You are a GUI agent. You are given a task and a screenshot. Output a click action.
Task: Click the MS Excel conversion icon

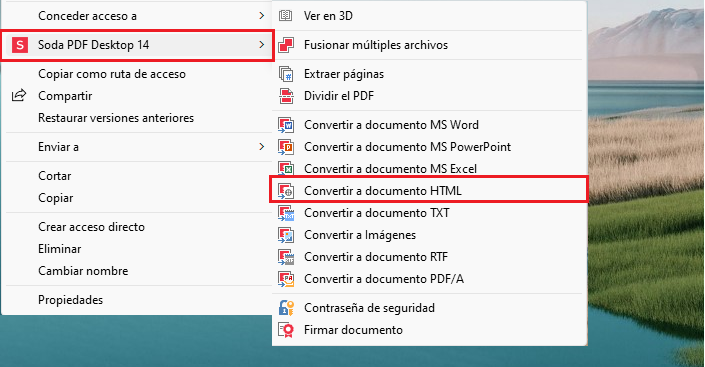click(286, 169)
